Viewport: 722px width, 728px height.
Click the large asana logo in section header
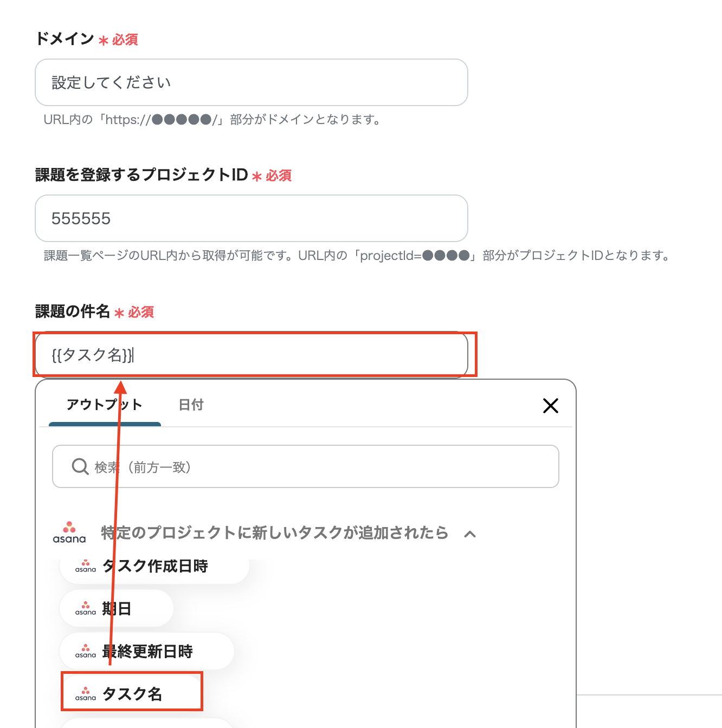click(69, 532)
